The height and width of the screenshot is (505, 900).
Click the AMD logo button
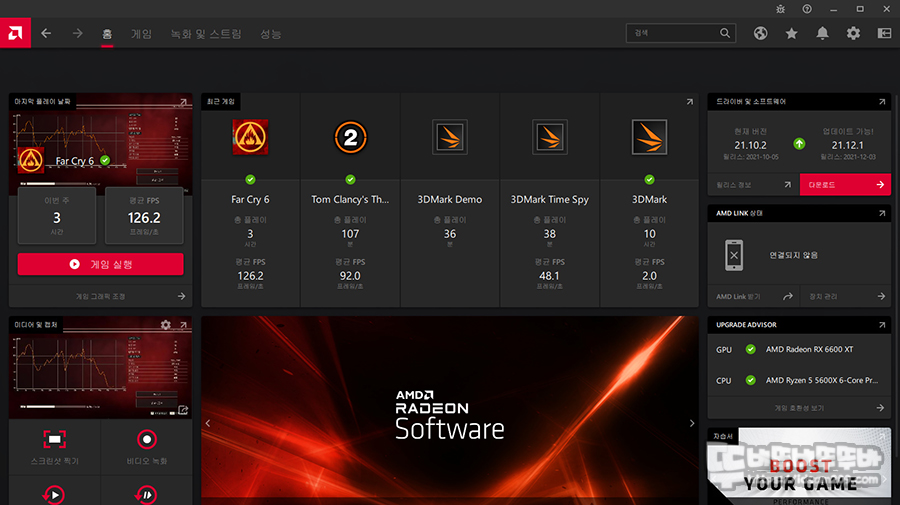[15, 33]
